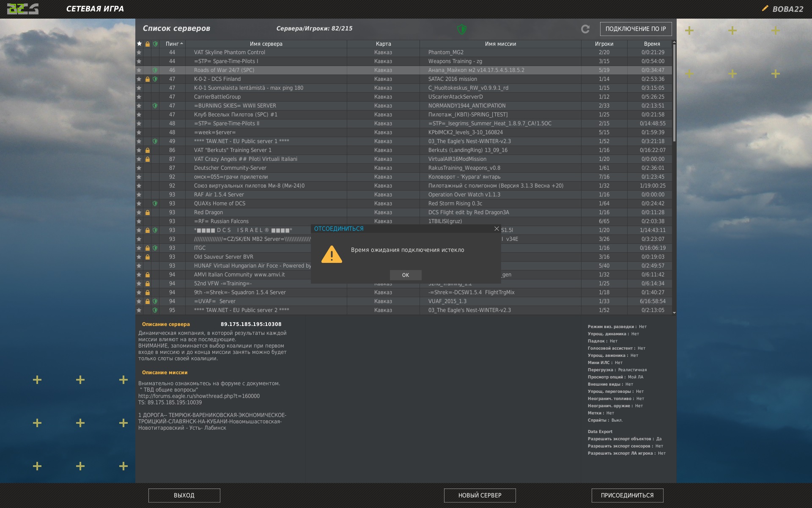Toggle favorite star for Red Dragon server
The width and height of the screenshot is (812, 508).
pos(139,213)
